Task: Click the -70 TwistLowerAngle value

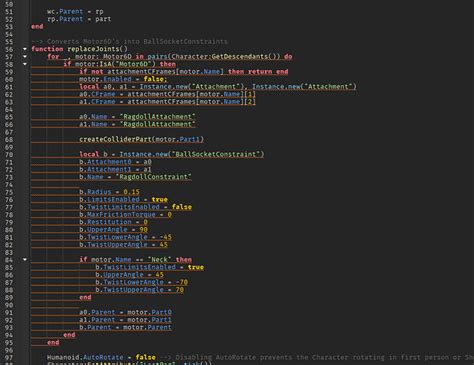Action: 182,282
